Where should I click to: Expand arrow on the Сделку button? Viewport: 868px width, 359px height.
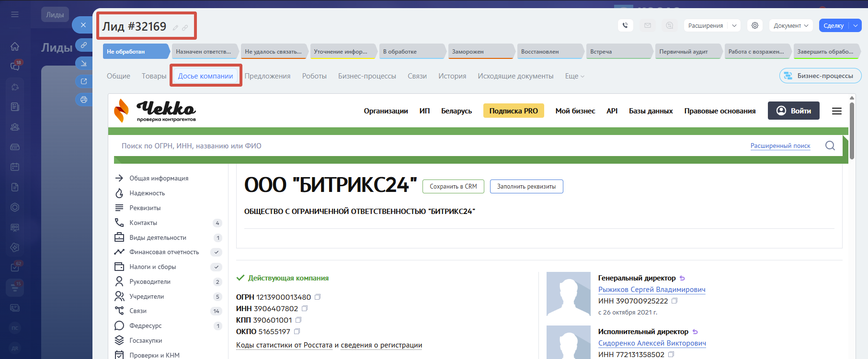[x=855, y=25]
